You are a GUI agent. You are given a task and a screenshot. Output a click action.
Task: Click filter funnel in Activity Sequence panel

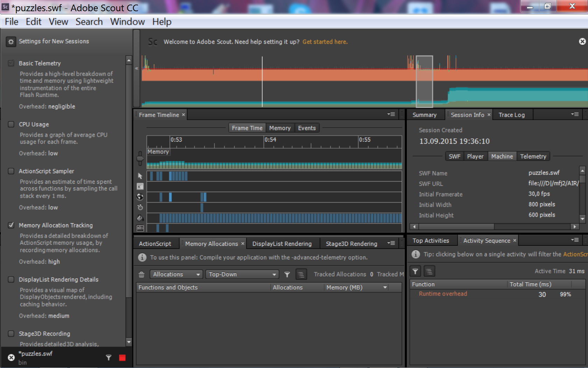[415, 271]
